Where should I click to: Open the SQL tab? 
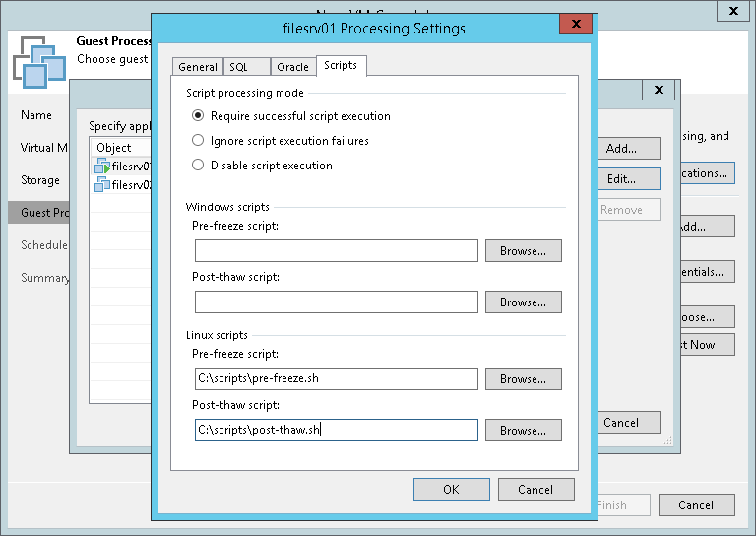(x=238, y=67)
